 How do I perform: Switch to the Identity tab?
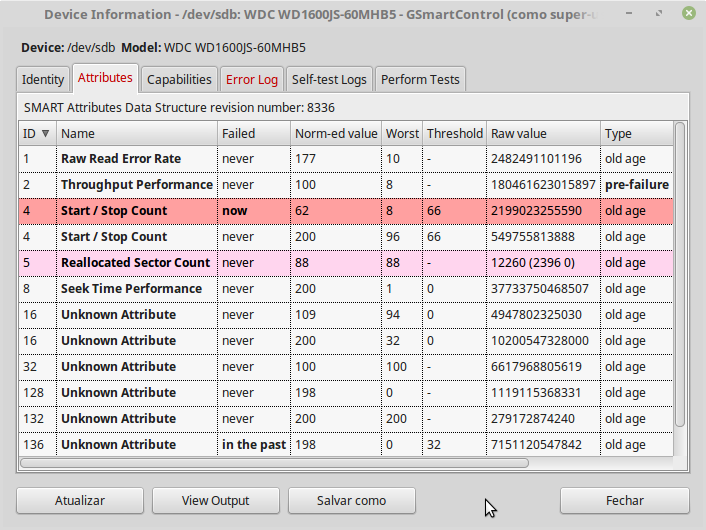point(43,80)
